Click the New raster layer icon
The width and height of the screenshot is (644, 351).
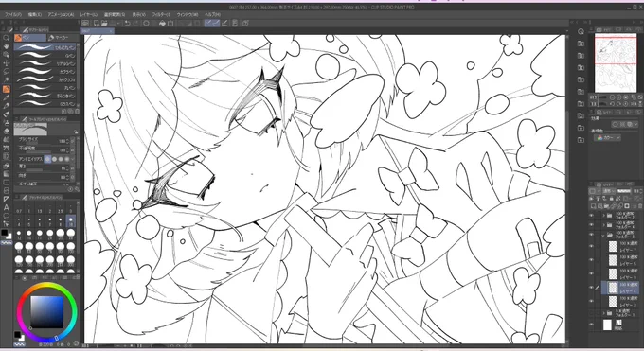(593, 206)
